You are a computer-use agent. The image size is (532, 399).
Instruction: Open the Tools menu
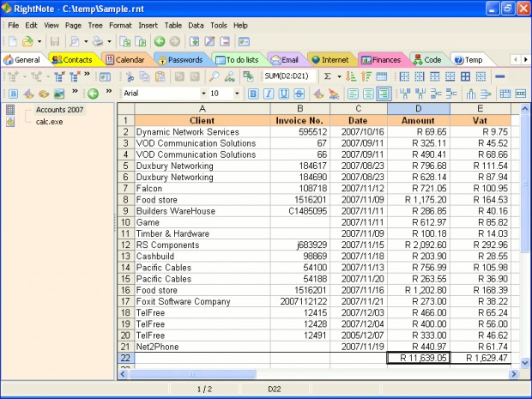(x=218, y=26)
